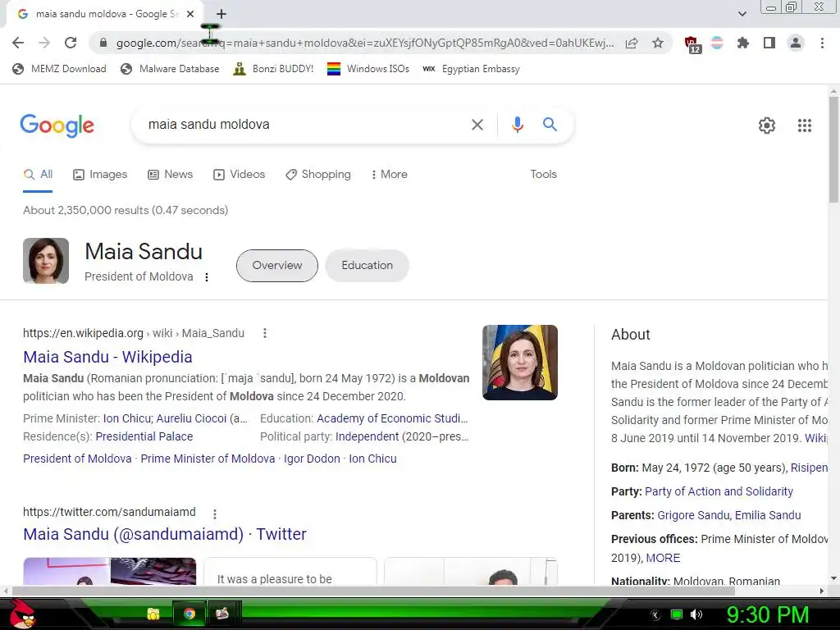Switch to News results tab
The width and height of the screenshot is (840, 630).
coord(171,175)
